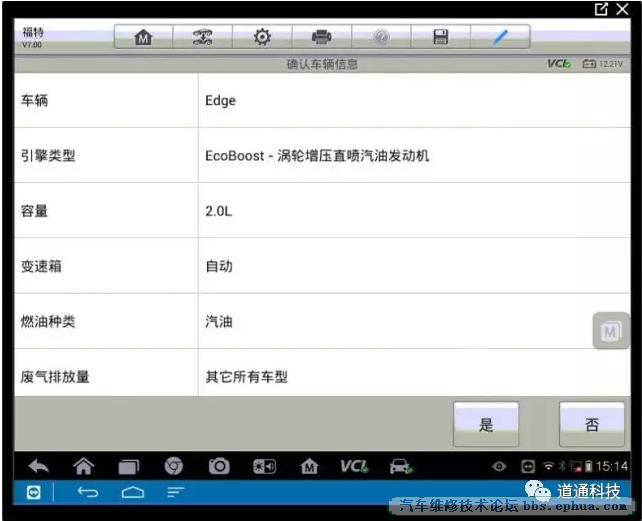Open the vehicle diagnostics car icon
Viewport: 642px width, 521px height.
tap(401, 466)
